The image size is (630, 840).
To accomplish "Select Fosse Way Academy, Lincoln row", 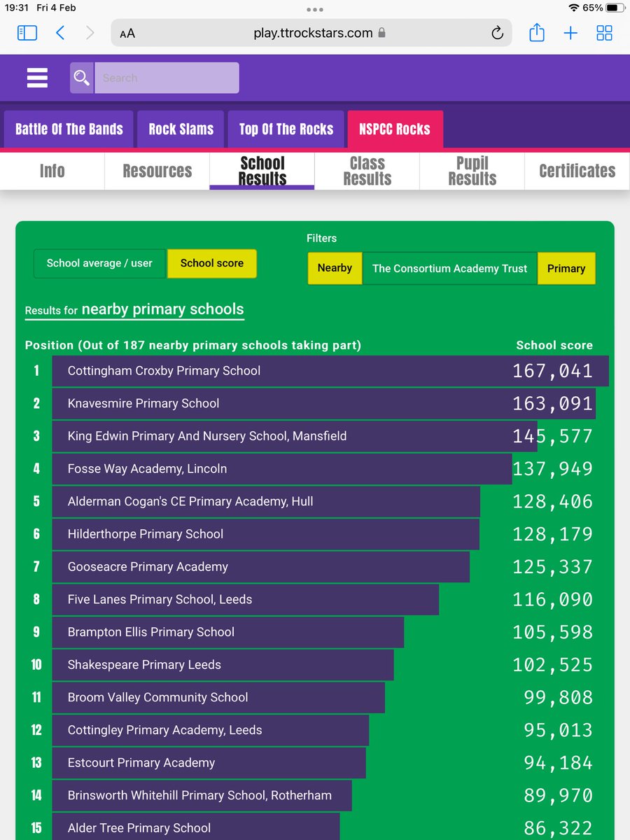I will [282, 469].
